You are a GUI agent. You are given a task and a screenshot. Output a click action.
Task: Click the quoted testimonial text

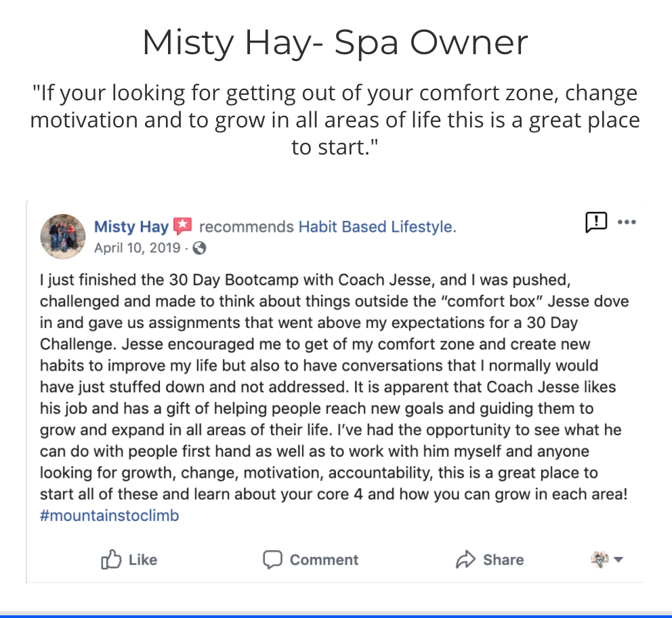(335, 119)
